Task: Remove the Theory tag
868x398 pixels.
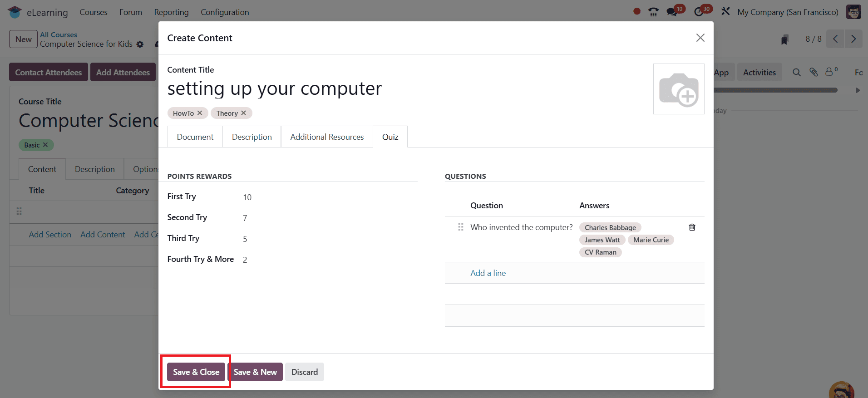Action: tap(244, 113)
